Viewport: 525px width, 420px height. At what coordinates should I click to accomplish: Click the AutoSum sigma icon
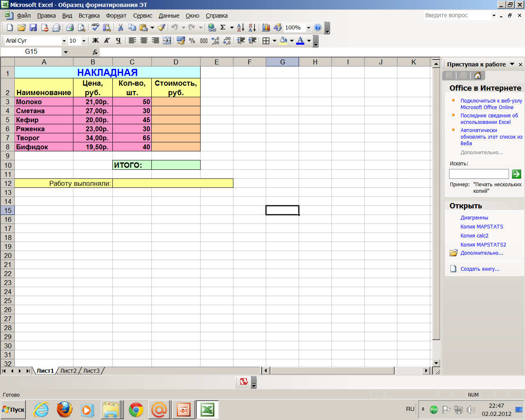click(x=223, y=27)
